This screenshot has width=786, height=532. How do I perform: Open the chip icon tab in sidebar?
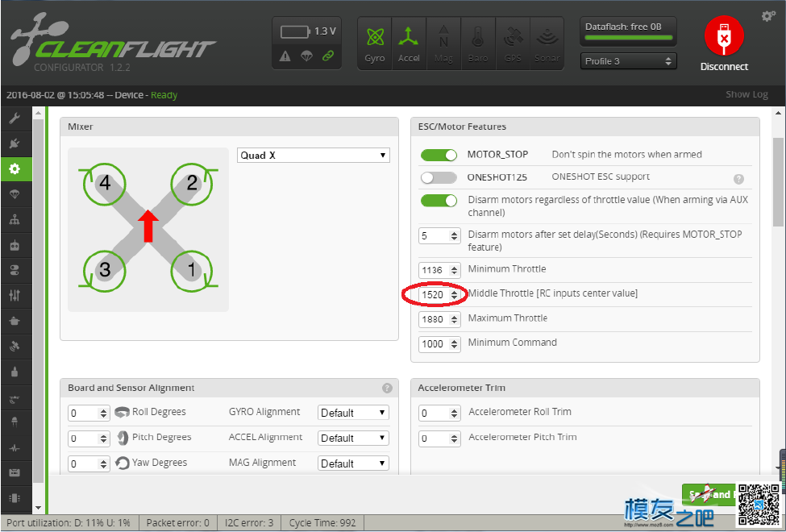coord(15,498)
